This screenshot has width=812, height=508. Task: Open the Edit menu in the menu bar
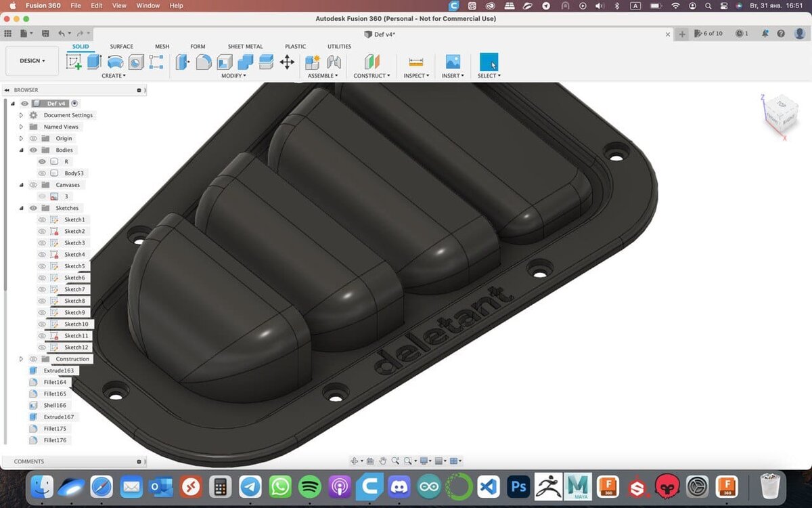click(97, 5)
